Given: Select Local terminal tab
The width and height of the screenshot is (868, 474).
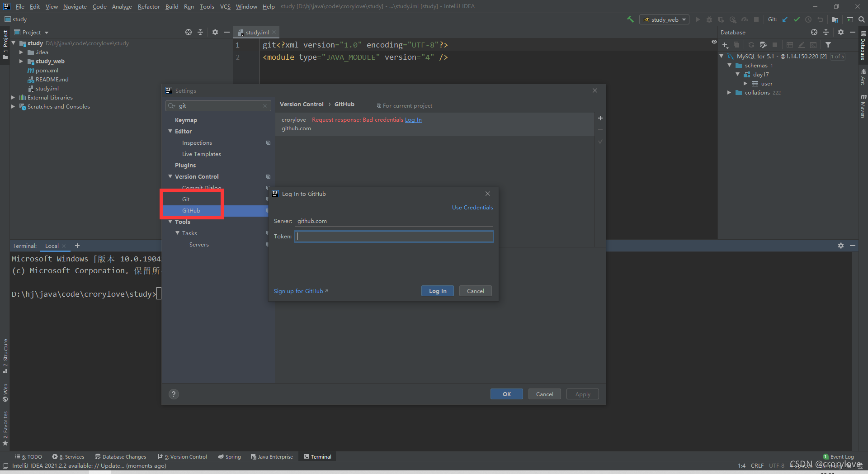Looking at the screenshot, I should pos(52,246).
